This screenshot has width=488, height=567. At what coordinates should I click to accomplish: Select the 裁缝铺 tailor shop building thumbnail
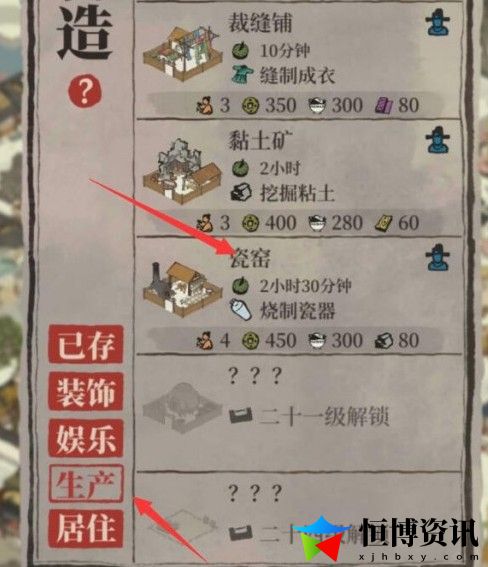coord(183,53)
